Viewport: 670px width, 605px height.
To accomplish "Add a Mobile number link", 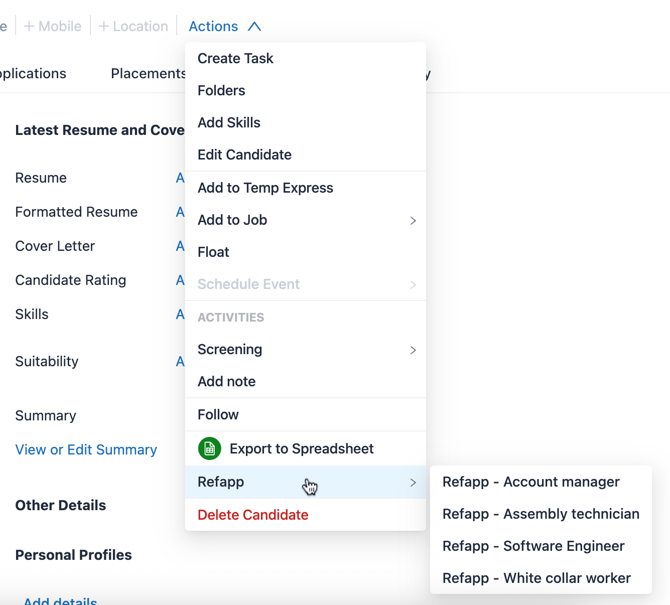I will point(53,26).
